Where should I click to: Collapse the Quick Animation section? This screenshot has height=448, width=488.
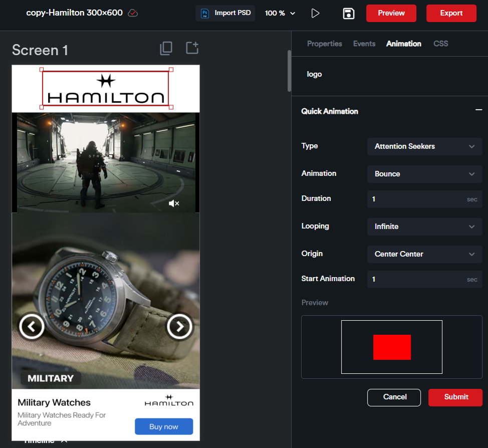click(x=478, y=110)
